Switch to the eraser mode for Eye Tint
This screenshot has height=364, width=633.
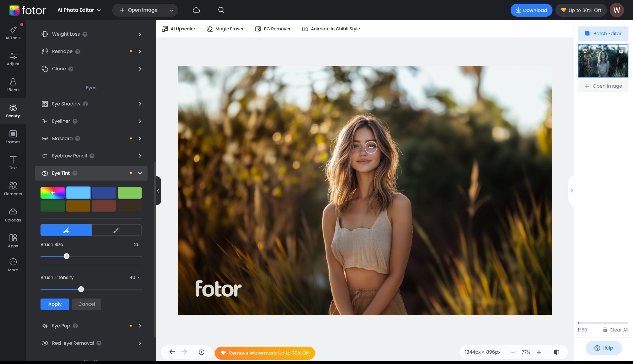117,230
